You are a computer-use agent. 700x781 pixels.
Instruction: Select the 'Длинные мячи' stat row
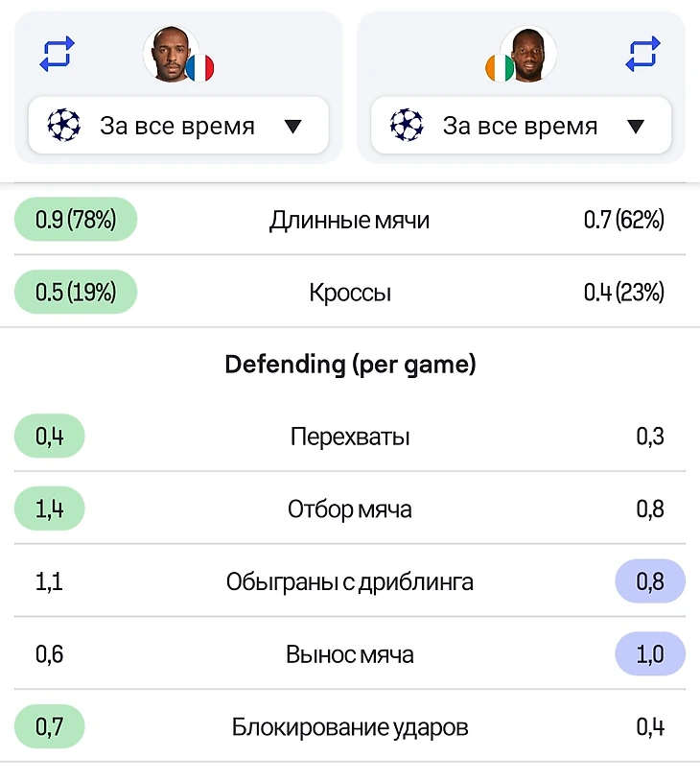(x=349, y=219)
